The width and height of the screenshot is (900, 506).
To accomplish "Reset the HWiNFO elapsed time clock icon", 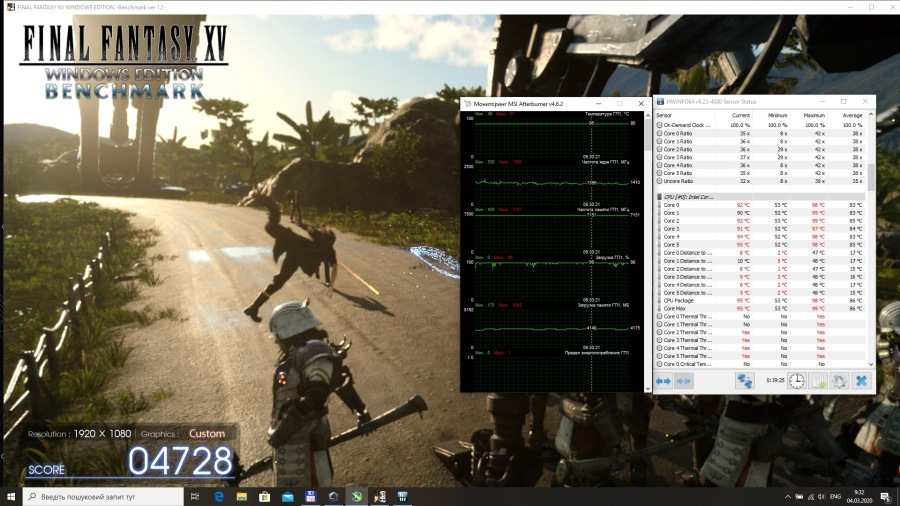I will [x=797, y=381].
